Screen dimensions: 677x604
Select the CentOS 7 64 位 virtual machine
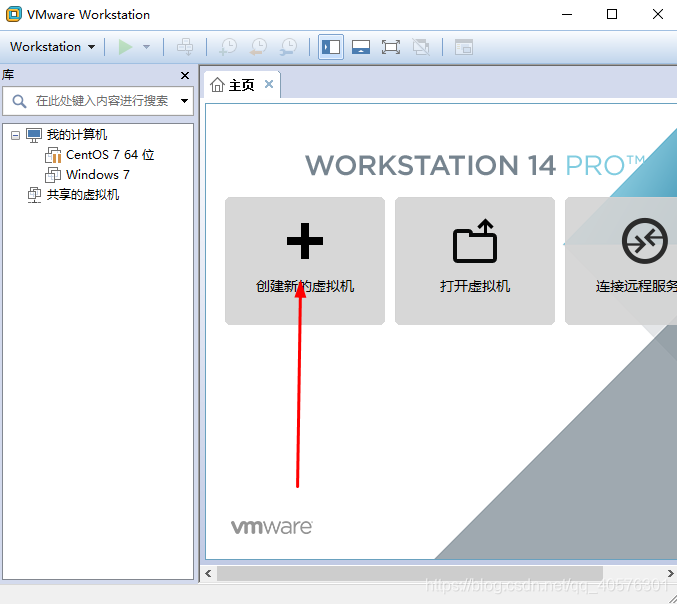pos(110,155)
